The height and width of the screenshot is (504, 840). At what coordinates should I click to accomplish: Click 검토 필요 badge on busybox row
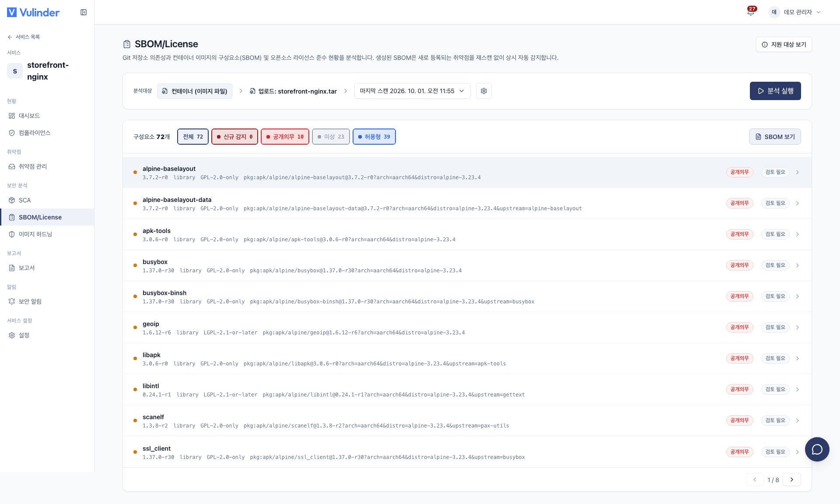click(775, 265)
